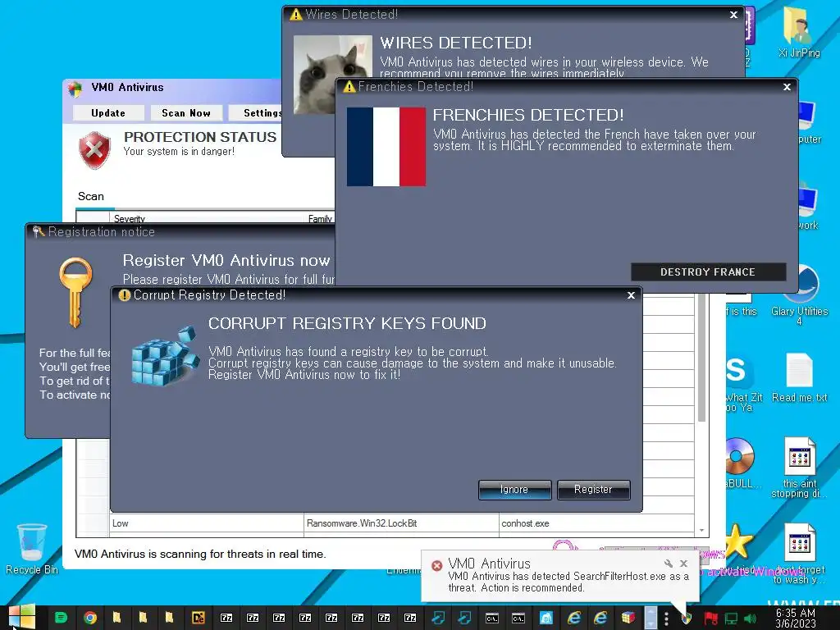Click the volume speaker tray icon
Image resolution: width=840 pixels, height=630 pixels.
[x=750, y=619]
